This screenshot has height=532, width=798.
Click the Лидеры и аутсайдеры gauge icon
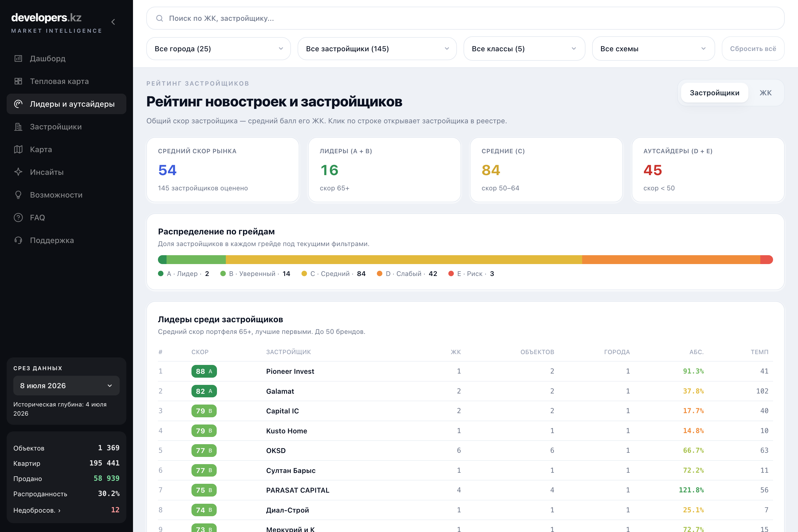[x=18, y=104]
